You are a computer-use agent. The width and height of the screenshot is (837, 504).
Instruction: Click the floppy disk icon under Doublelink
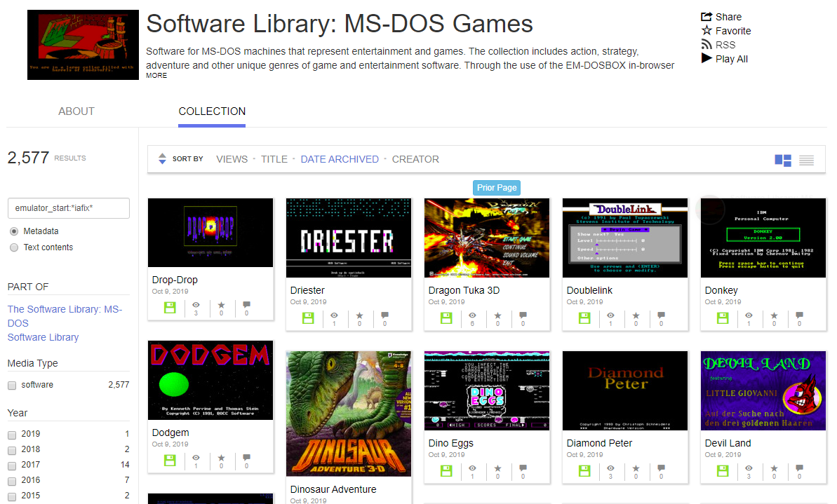[x=584, y=318]
